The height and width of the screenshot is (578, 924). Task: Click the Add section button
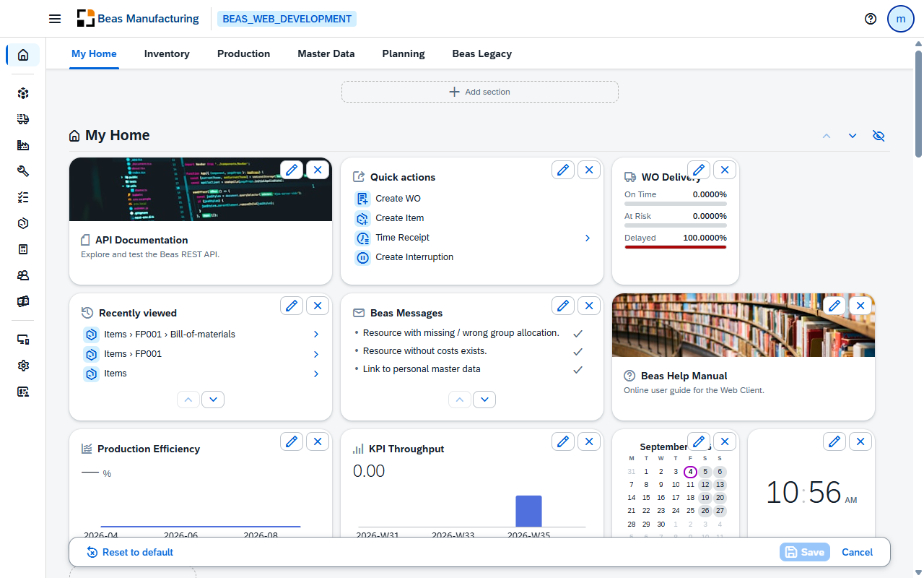pyautogui.click(x=480, y=92)
